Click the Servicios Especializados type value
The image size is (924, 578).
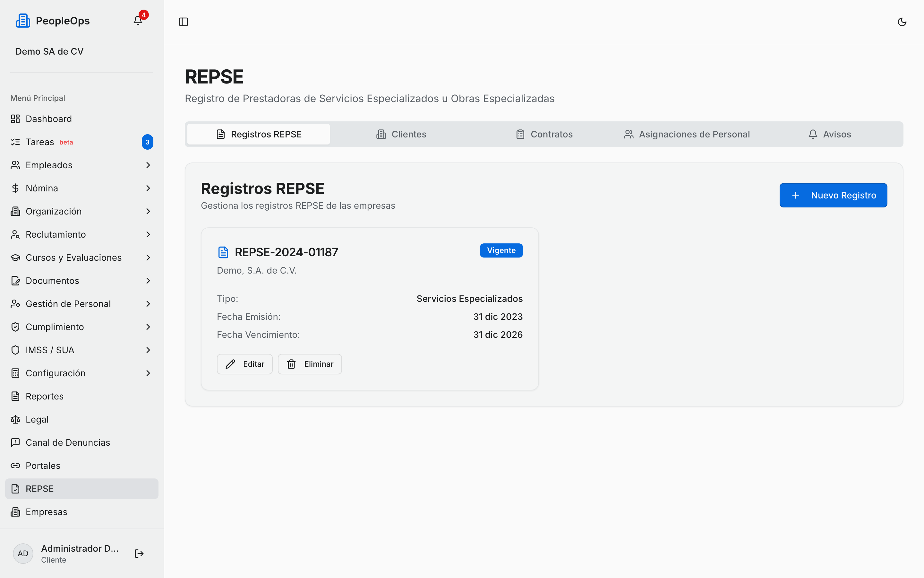[x=470, y=299]
